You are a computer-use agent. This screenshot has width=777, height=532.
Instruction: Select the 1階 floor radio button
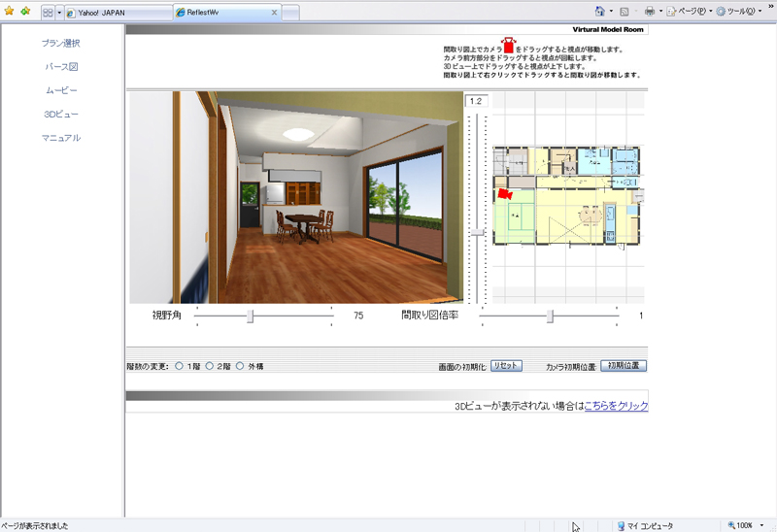(x=180, y=366)
